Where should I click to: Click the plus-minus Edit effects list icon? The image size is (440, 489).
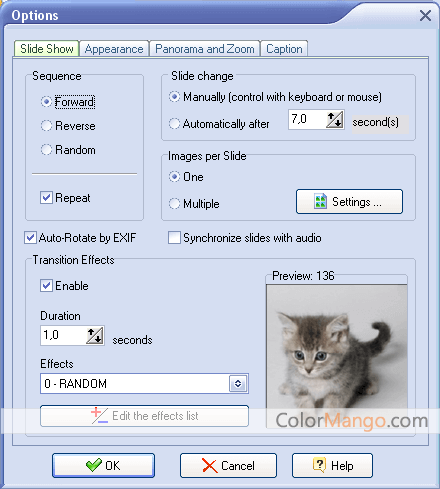coord(99,415)
